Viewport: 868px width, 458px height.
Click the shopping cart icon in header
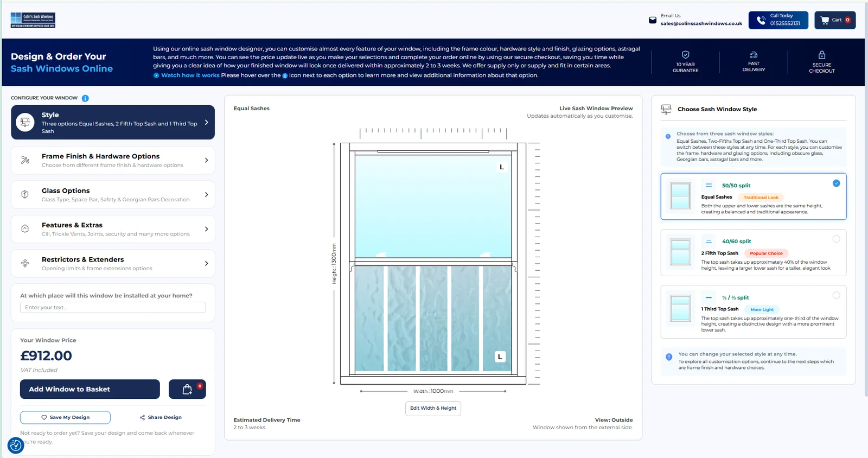825,20
